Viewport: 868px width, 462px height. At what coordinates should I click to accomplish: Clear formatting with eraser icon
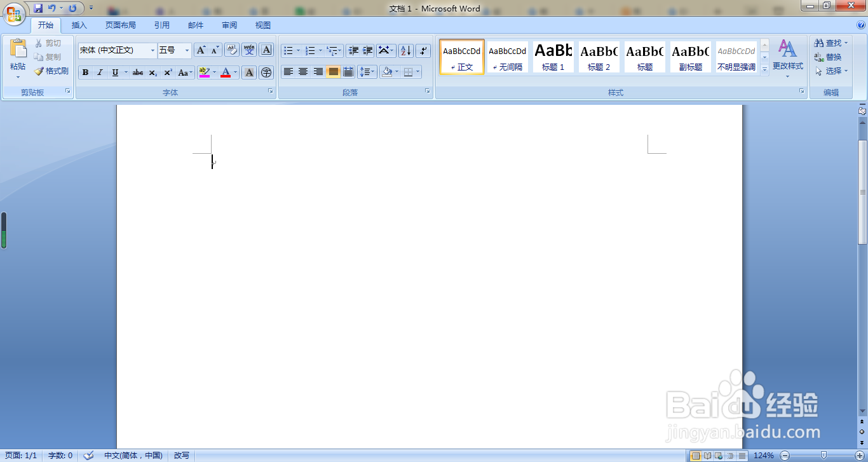click(232, 50)
